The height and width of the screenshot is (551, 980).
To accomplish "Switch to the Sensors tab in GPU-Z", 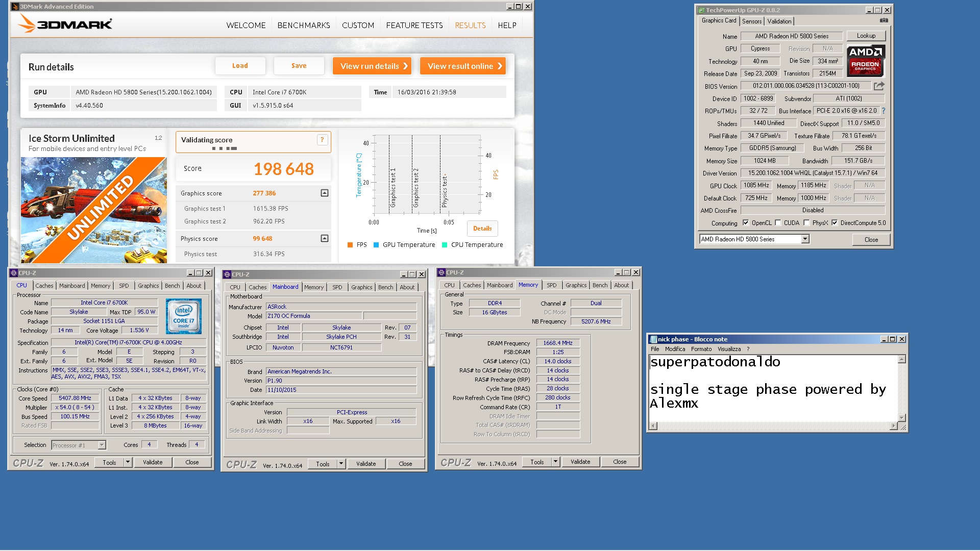I will [x=752, y=21].
